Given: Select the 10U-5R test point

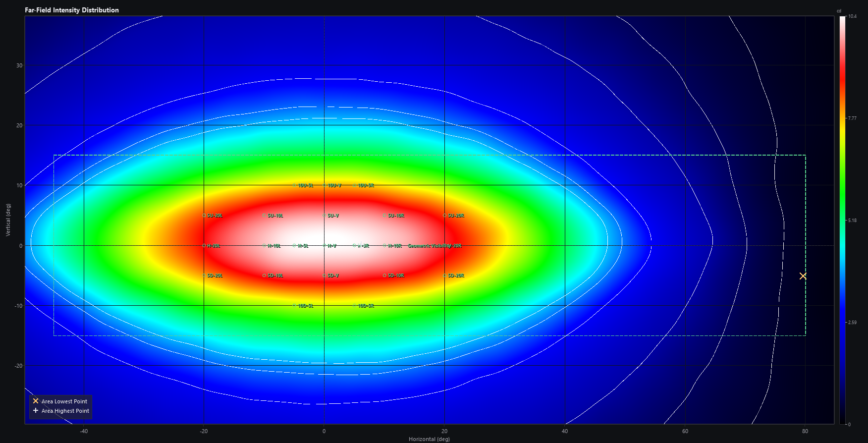Looking at the screenshot, I should 354,185.
